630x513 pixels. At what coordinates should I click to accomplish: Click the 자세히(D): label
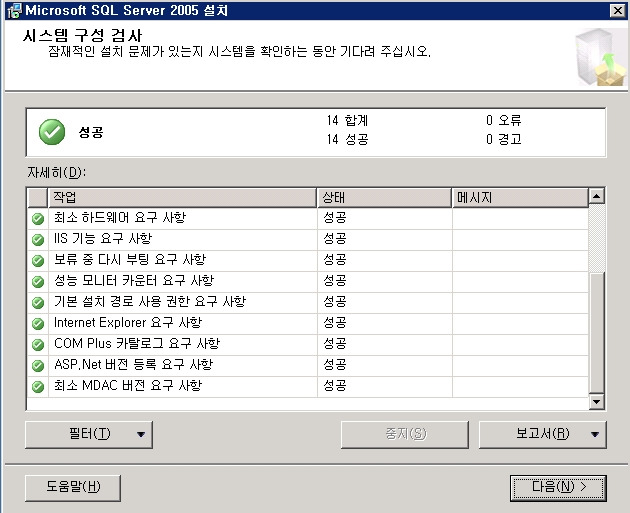pos(56,172)
